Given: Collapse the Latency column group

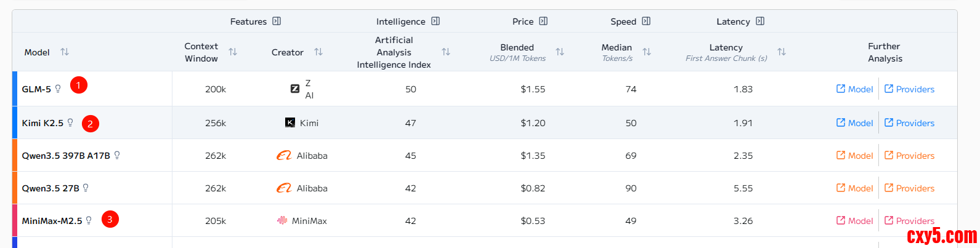Looking at the screenshot, I should pyautogui.click(x=760, y=21).
